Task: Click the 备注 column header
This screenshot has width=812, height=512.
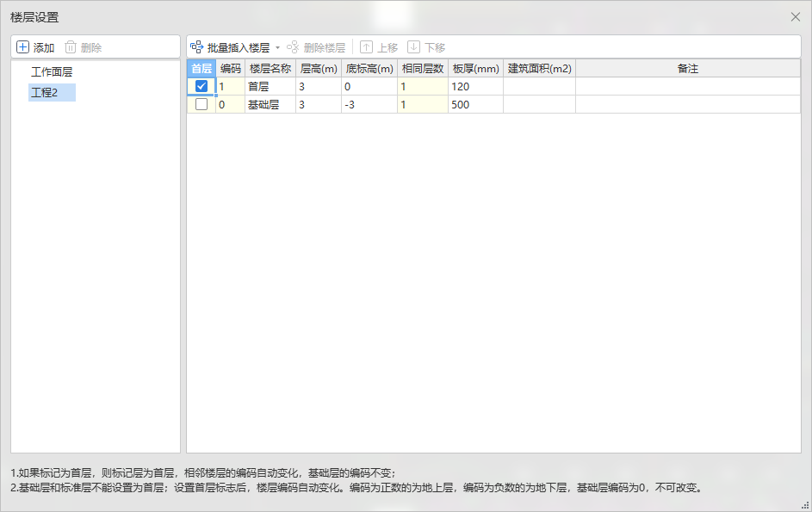Action: pos(687,68)
